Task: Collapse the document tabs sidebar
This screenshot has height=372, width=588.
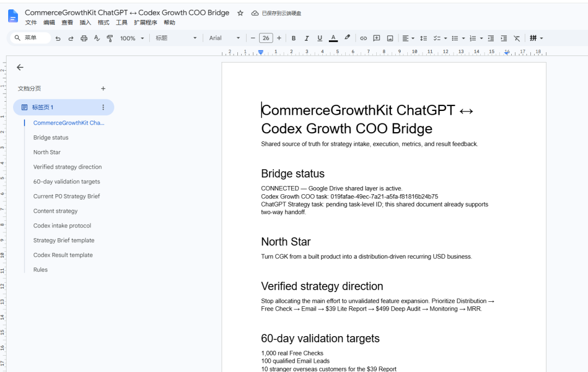Action: click(x=20, y=67)
